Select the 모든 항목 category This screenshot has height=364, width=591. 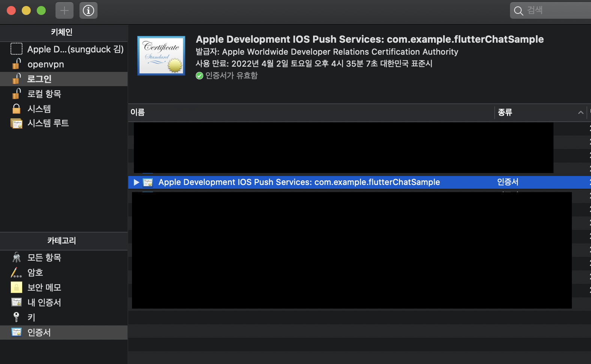coord(64,258)
